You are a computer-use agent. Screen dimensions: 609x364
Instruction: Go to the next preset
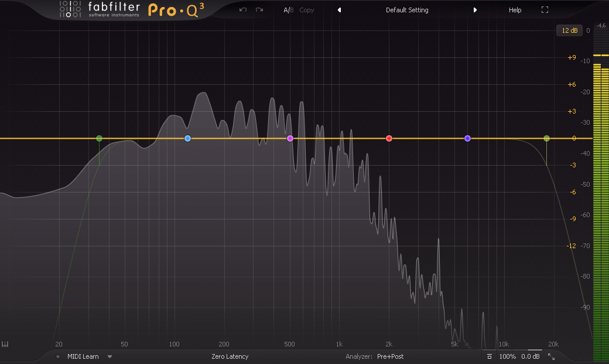pyautogui.click(x=475, y=10)
